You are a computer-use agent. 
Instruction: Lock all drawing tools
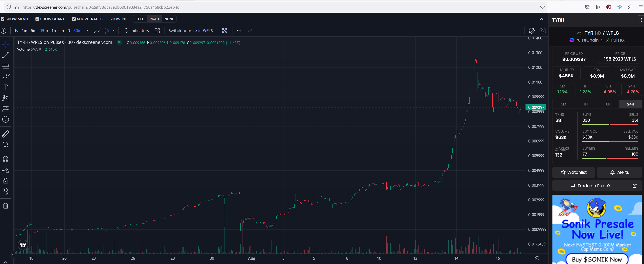coord(6,180)
